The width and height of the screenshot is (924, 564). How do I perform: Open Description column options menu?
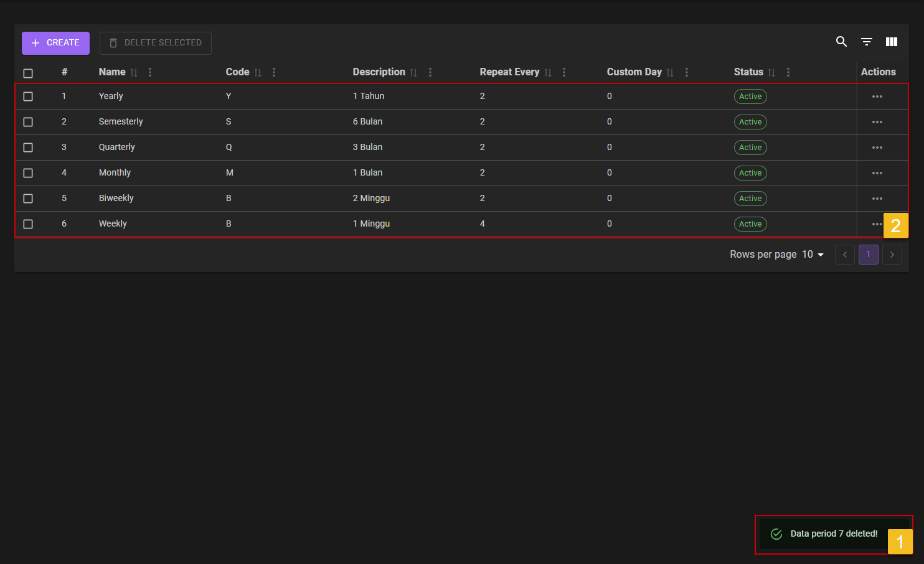[430, 72]
